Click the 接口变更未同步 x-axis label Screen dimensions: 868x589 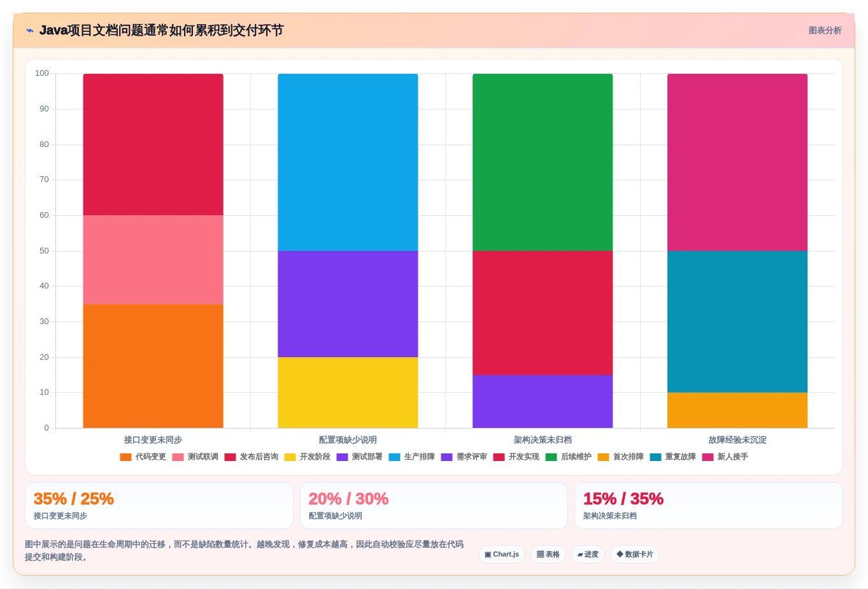153,440
